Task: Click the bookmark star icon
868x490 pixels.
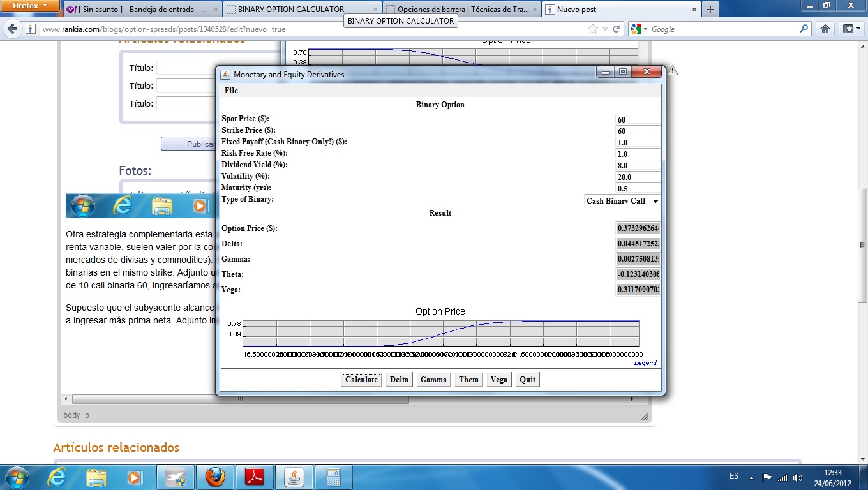Action: pos(593,29)
